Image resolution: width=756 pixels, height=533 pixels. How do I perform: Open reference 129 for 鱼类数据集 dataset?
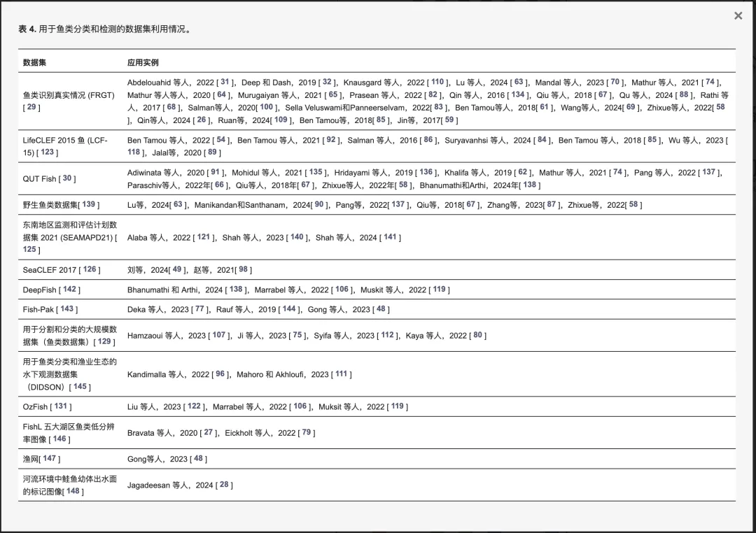click(104, 341)
